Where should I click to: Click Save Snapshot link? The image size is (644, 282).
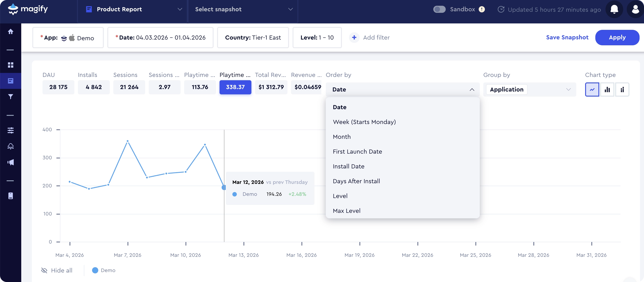coord(567,37)
